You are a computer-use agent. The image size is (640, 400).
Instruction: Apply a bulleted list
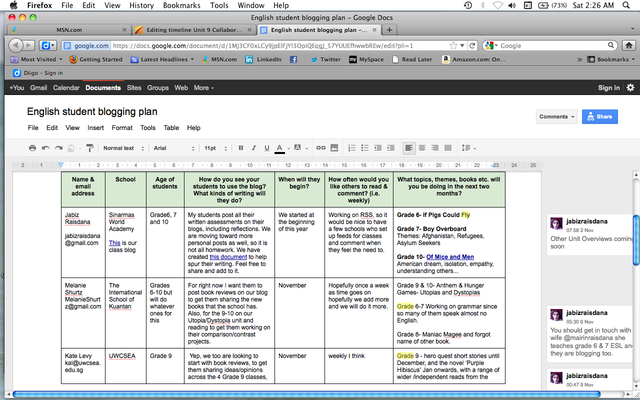click(x=365, y=148)
